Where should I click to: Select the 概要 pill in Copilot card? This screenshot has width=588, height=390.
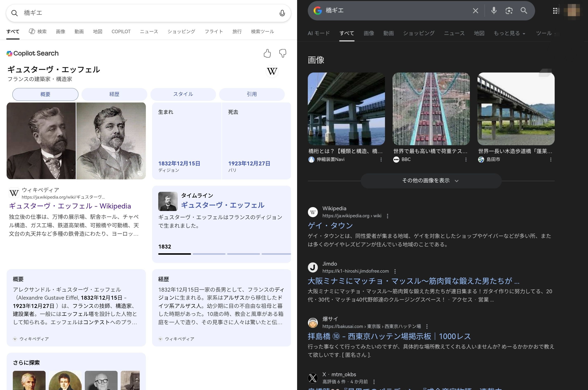pos(45,94)
